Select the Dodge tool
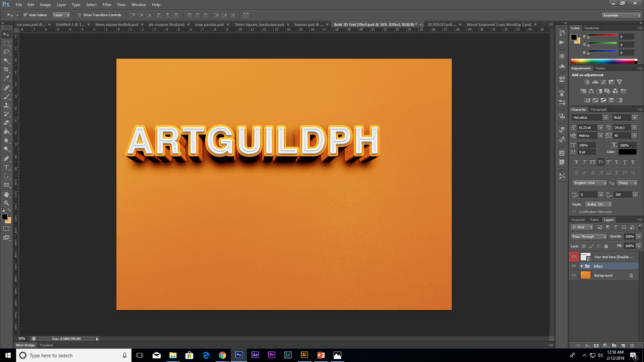 (x=6, y=149)
